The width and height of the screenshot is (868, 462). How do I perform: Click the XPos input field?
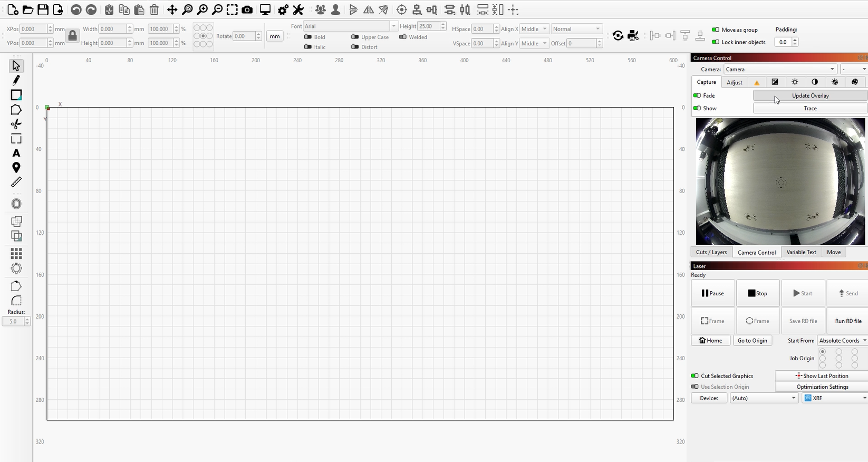click(x=34, y=29)
